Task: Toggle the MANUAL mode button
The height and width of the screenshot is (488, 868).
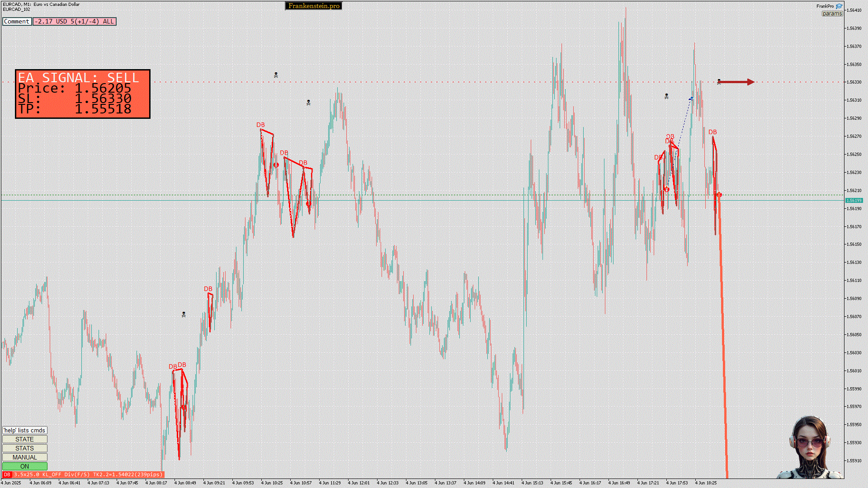Action: pos(24,457)
